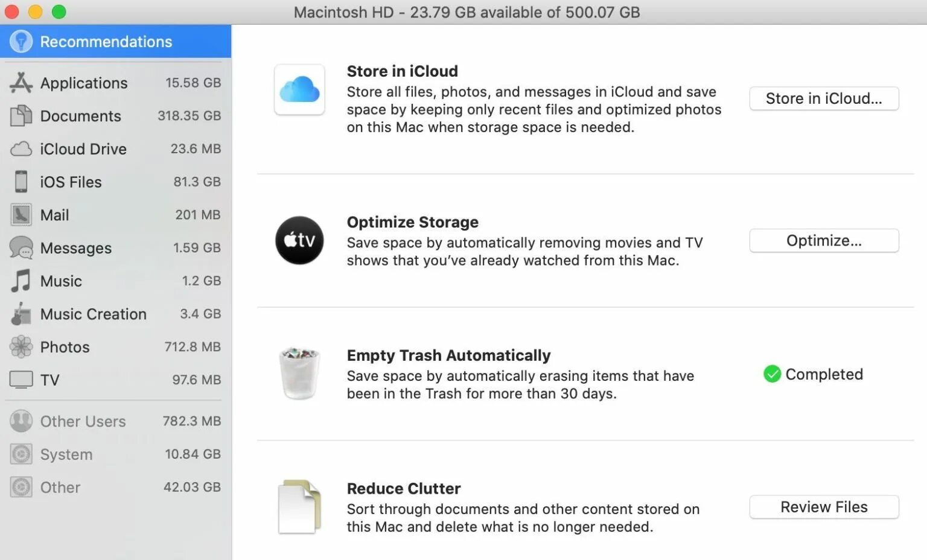Select the Music note icon

click(21, 281)
